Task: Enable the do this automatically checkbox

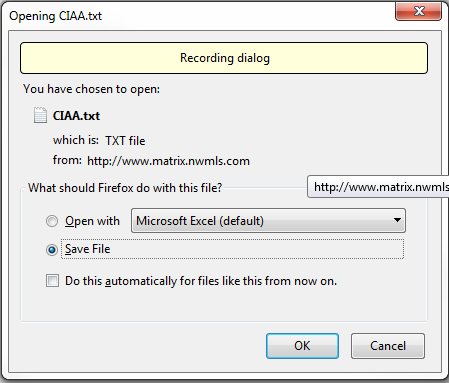Action: (53, 281)
